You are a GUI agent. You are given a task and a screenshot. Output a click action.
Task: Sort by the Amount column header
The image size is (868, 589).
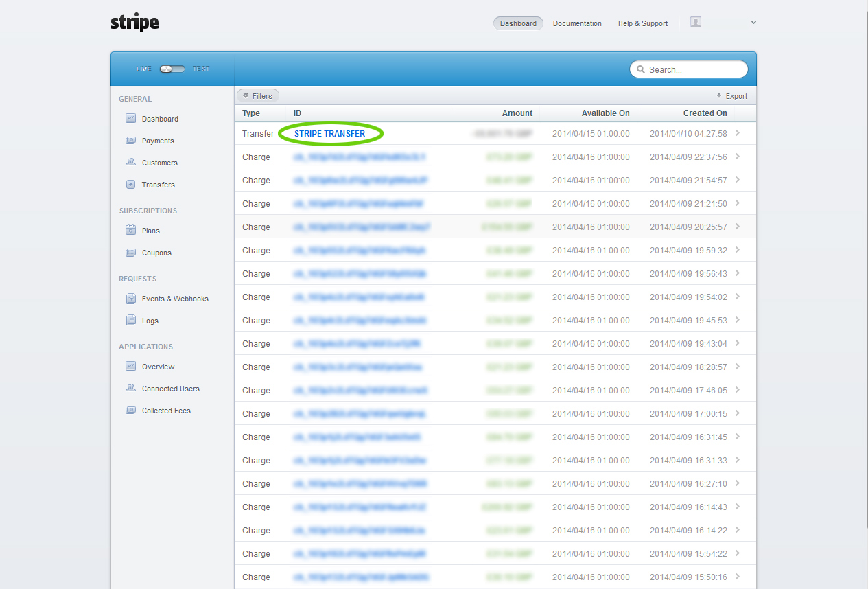pos(517,113)
